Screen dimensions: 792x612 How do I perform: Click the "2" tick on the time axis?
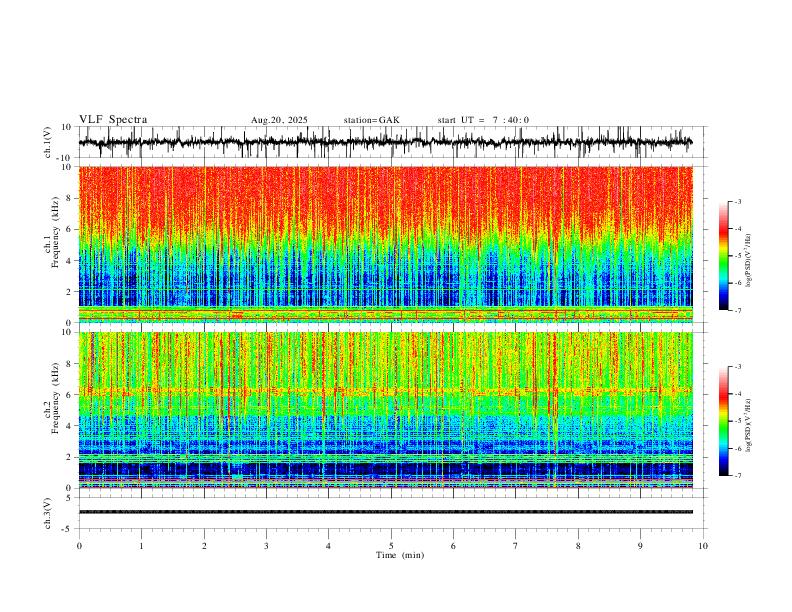204,546
